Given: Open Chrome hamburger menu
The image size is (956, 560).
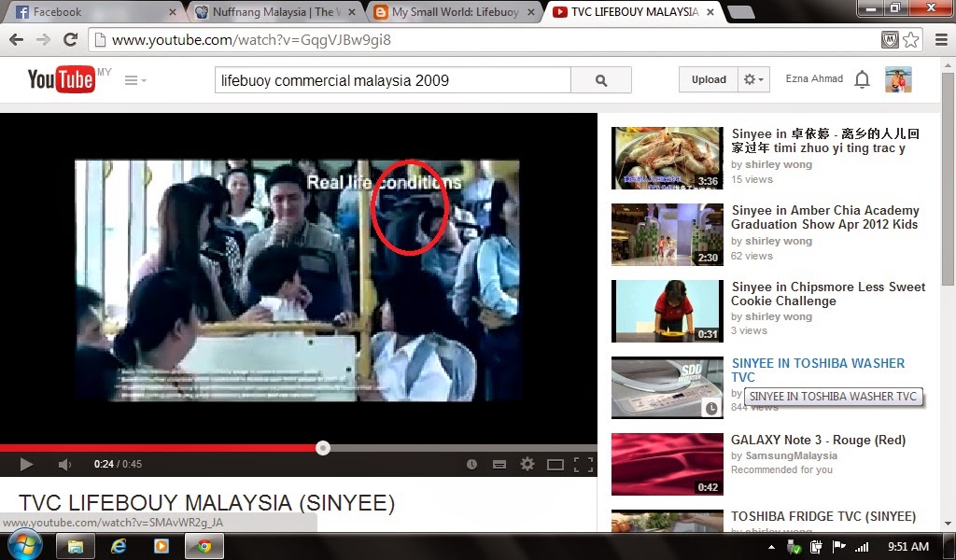Looking at the screenshot, I should coord(941,39).
